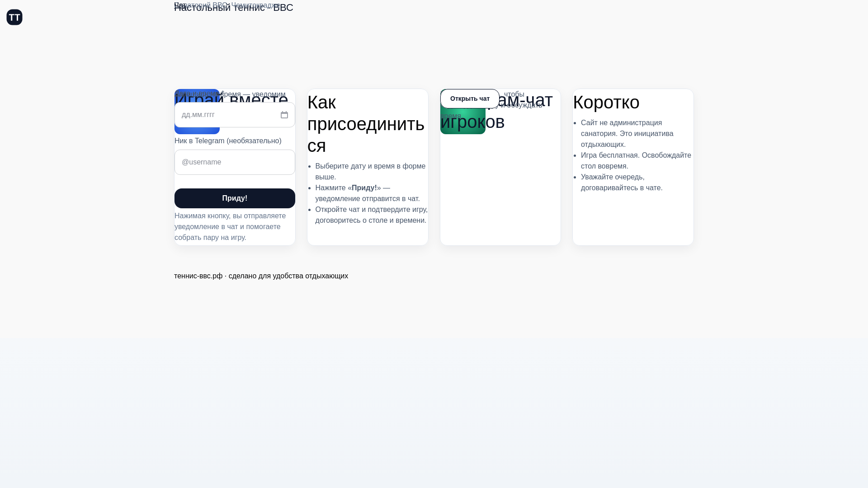Click the Коротко heading
The height and width of the screenshot is (488, 868).
pos(606,102)
